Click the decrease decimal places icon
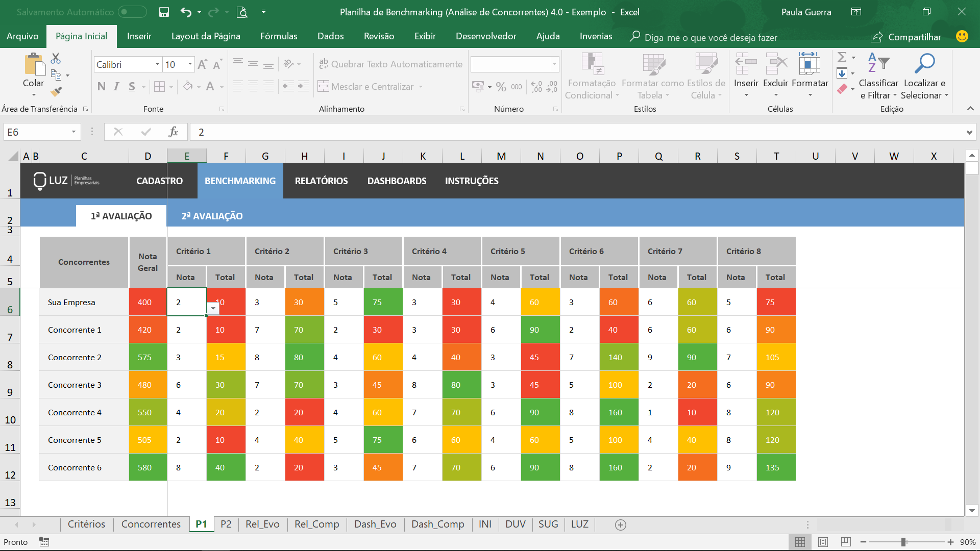This screenshot has height=551, width=980. (x=552, y=87)
